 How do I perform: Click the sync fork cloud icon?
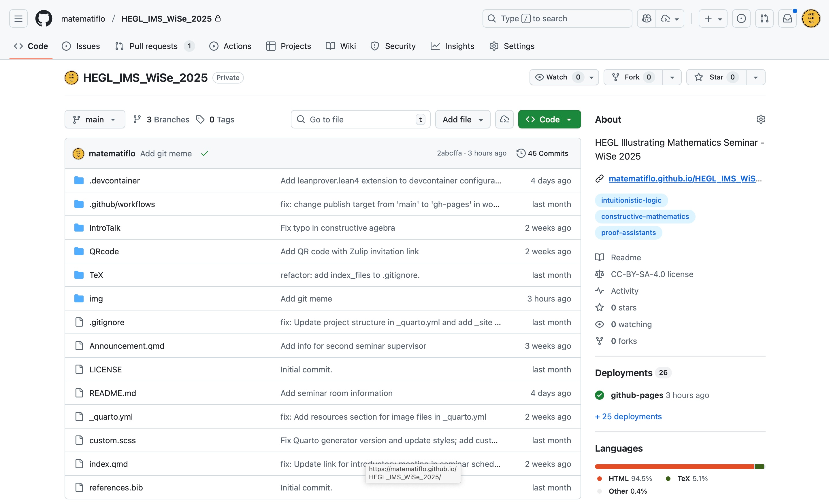pyautogui.click(x=504, y=119)
